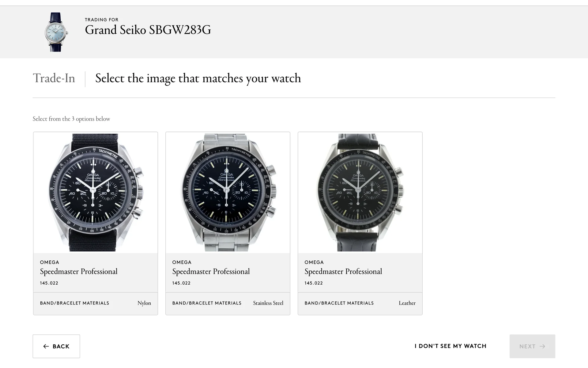Click the OMEGA brand label on leather card

pos(314,262)
